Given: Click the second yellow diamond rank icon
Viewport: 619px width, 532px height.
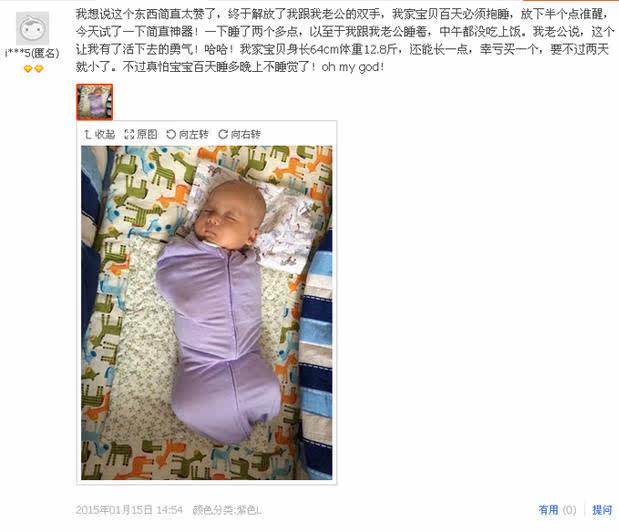Looking at the screenshot, I should 39,69.
